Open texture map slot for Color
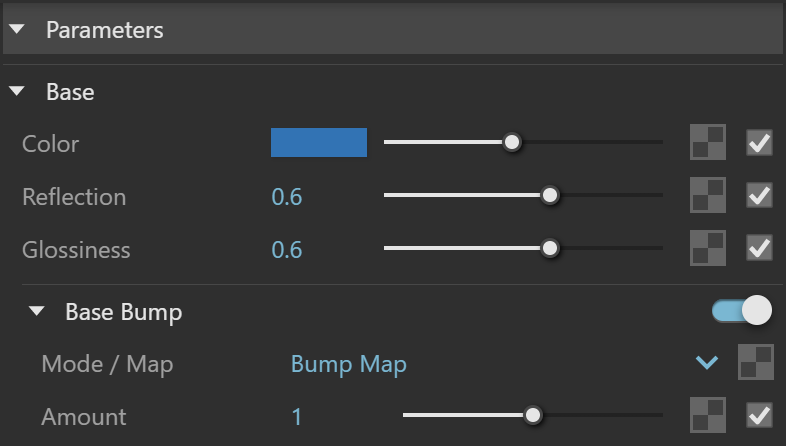 pos(708,142)
